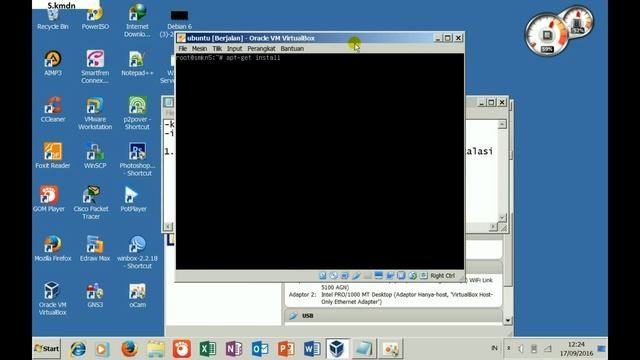
Task: Select the Oracle VM VirtualBox desktop shortcut
Action: pos(53,298)
